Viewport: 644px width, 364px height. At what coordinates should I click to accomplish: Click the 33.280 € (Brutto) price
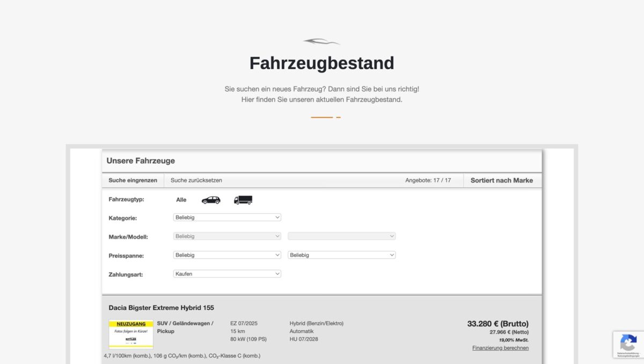pyautogui.click(x=497, y=324)
